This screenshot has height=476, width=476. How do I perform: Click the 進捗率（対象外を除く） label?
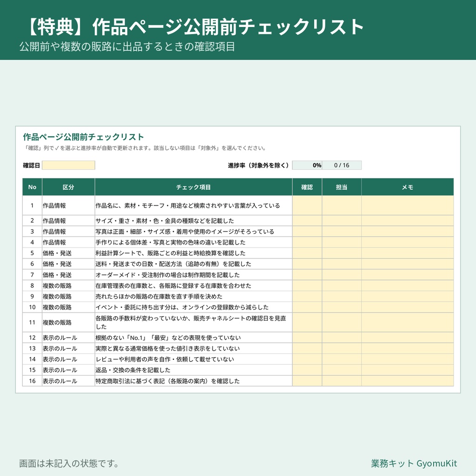pyautogui.click(x=258, y=165)
